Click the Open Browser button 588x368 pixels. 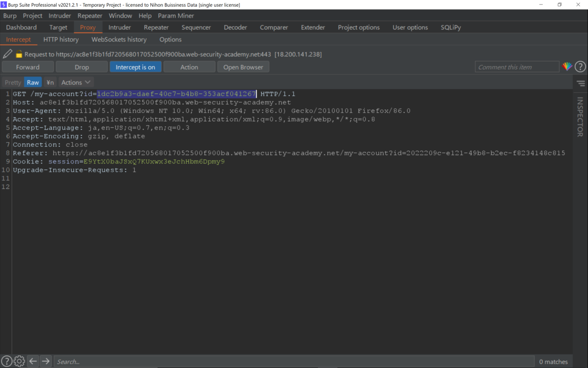pos(244,67)
